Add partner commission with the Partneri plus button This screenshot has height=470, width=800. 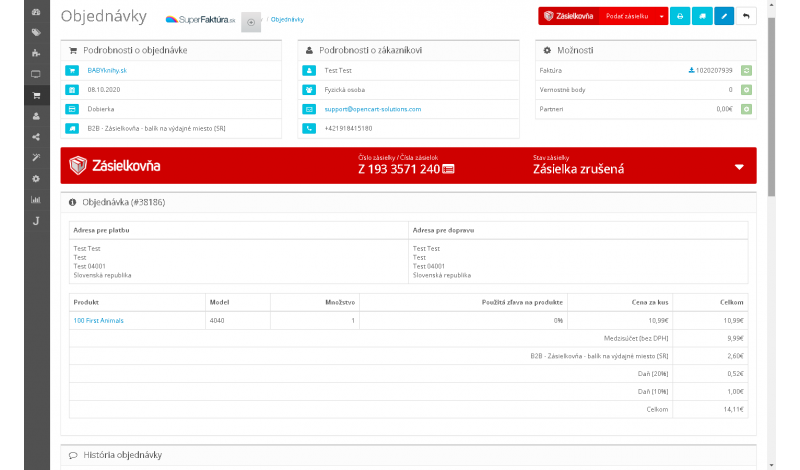[x=746, y=109]
